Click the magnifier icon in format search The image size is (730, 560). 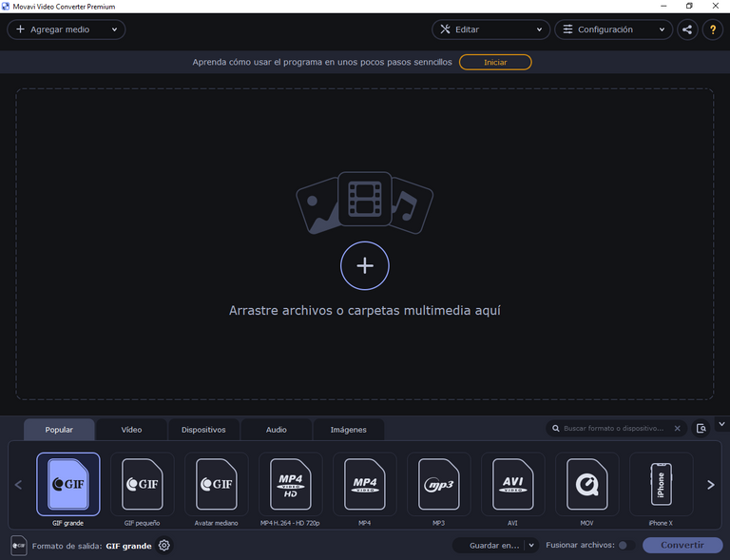(x=555, y=428)
